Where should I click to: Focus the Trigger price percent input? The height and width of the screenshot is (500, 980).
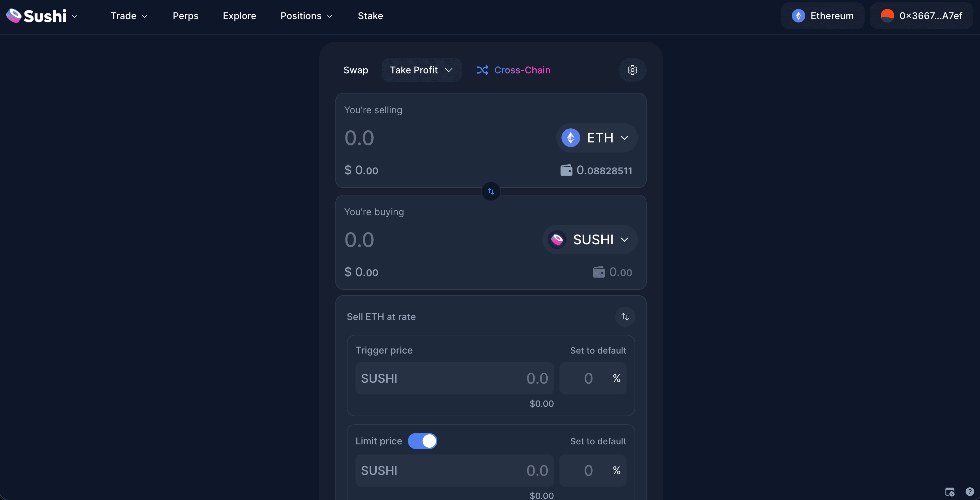coord(593,378)
